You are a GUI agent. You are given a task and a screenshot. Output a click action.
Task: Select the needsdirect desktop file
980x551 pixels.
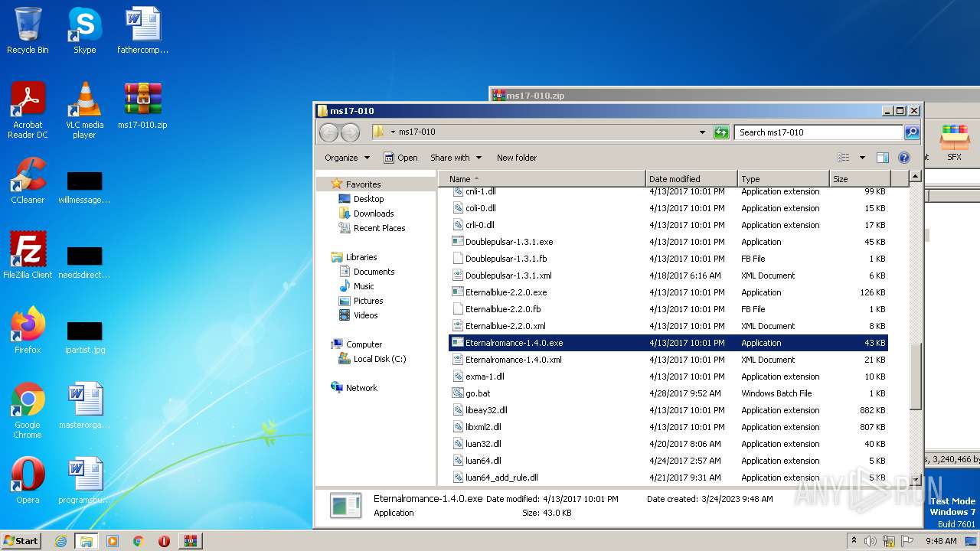[84, 263]
